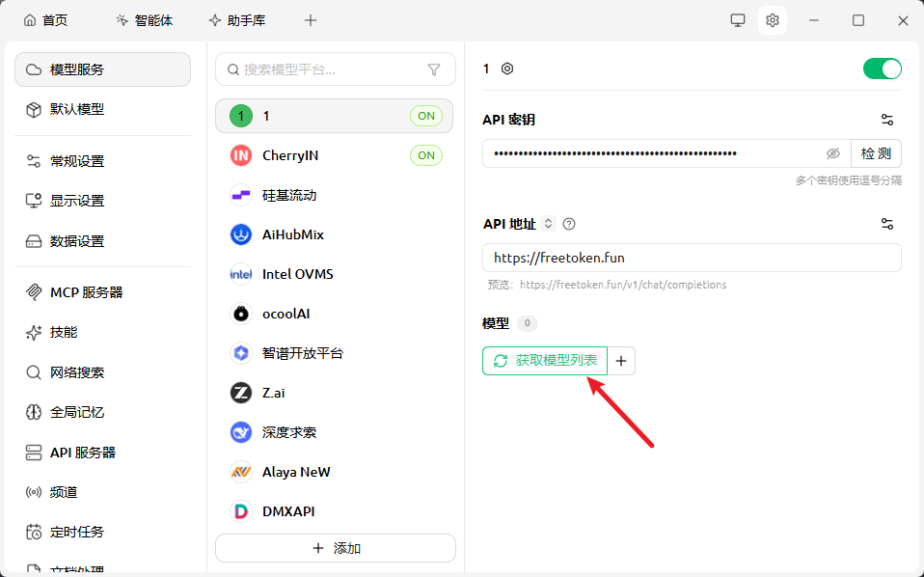Show the API key using the eye icon
The width and height of the screenshot is (924, 577).
point(833,153)
